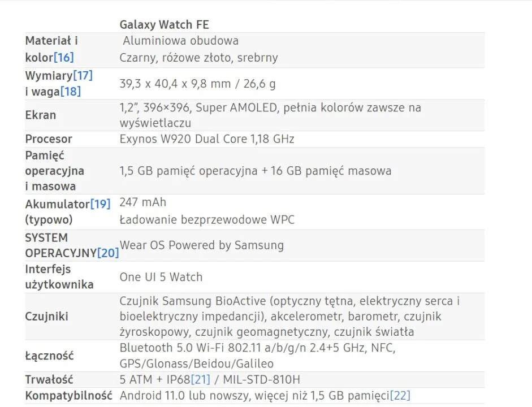Viewport: 532px width, 407px height.
Task: Click the Galaxy Watch FE column header
Action: [x=165, y=24]
